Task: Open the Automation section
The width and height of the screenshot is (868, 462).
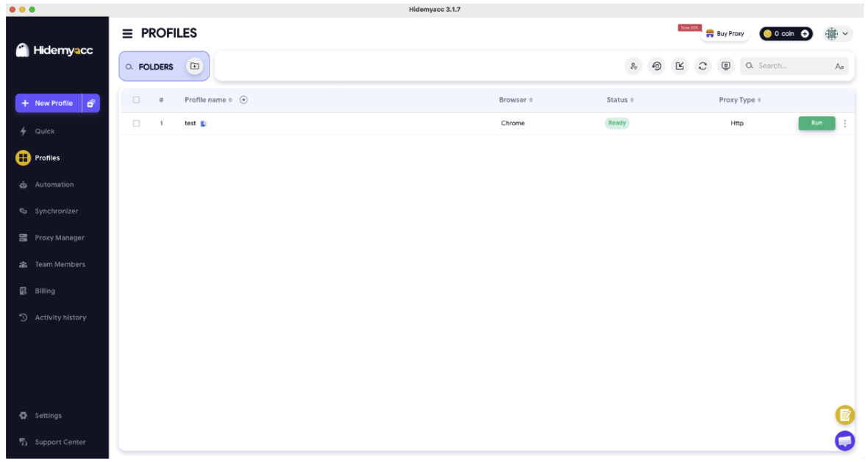Action: (54, 185)
